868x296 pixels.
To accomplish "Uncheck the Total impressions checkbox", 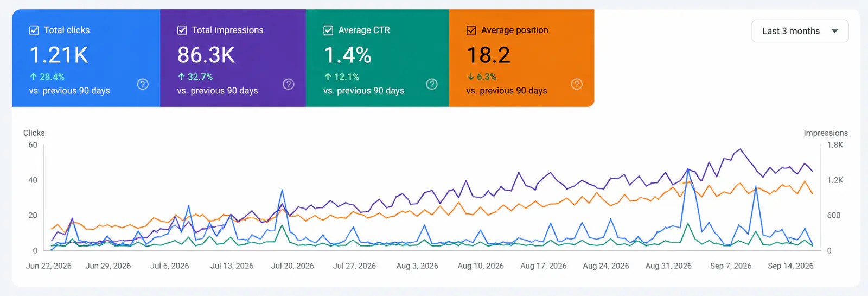I will coord(182,30).
